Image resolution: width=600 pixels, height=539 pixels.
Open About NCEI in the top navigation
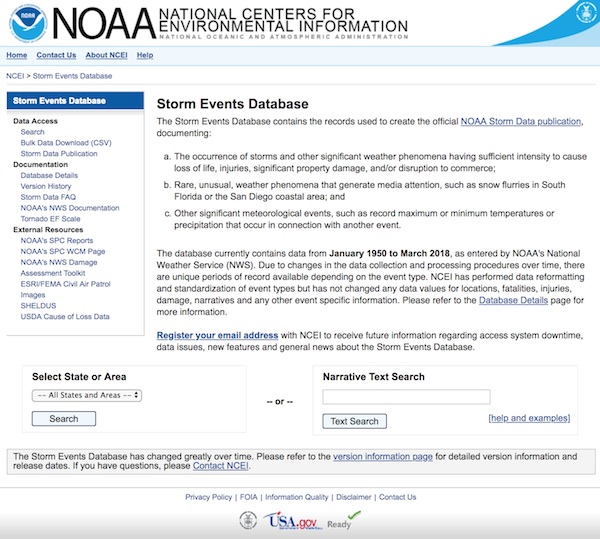(x=106, y=55)
